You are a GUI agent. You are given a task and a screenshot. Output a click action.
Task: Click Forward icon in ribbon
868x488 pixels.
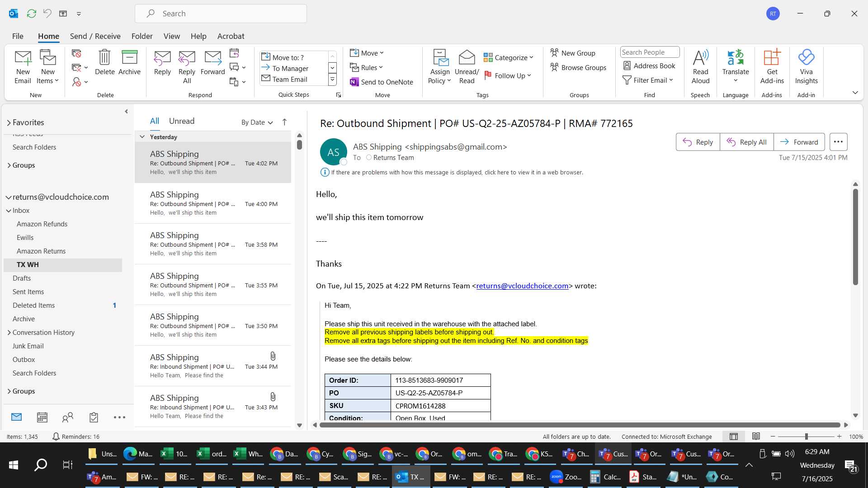(212, 62)
